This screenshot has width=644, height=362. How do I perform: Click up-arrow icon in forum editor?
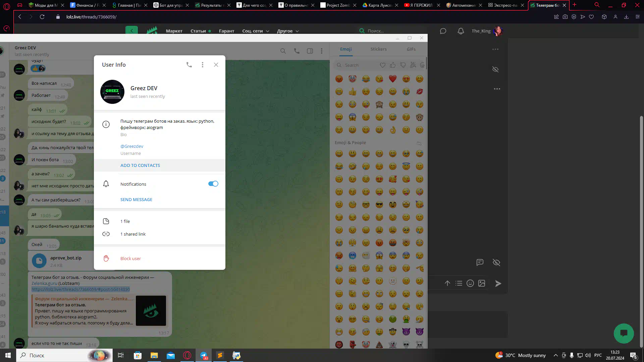pos(447,283)
